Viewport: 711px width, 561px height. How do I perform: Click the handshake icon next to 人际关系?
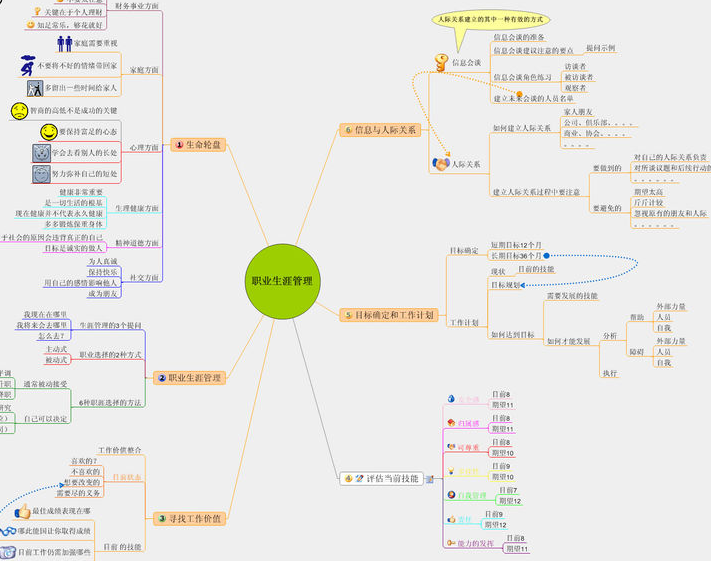coord(440,162)
